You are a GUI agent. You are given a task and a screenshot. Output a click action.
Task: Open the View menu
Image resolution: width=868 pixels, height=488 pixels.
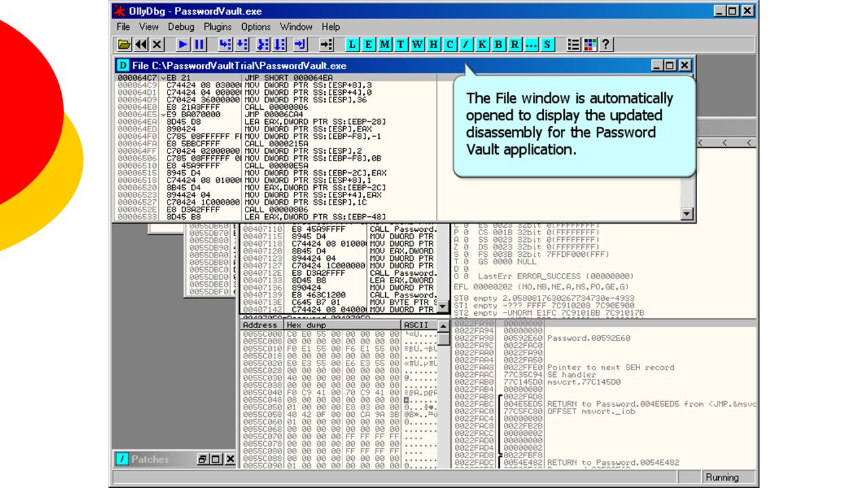(149, 27)
